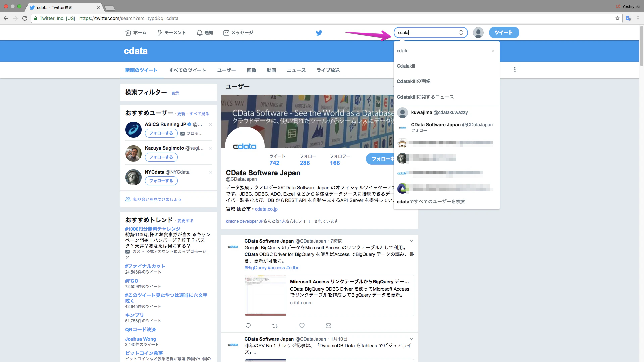Screen dimensions: 644x362
Task: Expand options chevron on 7時間 tweet
Action: [411, 241]
